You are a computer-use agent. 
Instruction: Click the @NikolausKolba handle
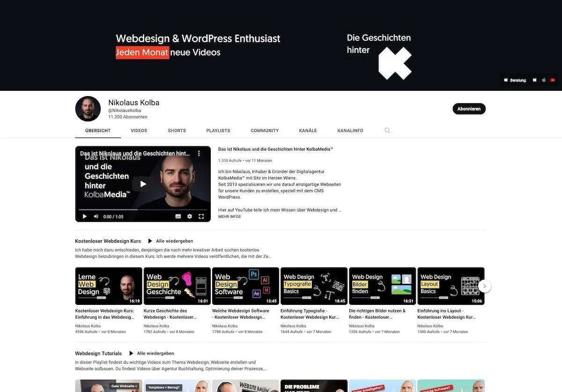125,111
